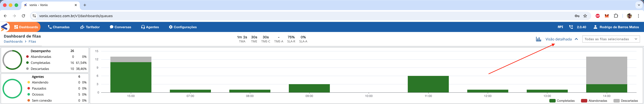Image resolution: width=644 pixels, height=104 pixels.
Task: Click the Chrome profile avatar
Action: click(x=629, y=16)
